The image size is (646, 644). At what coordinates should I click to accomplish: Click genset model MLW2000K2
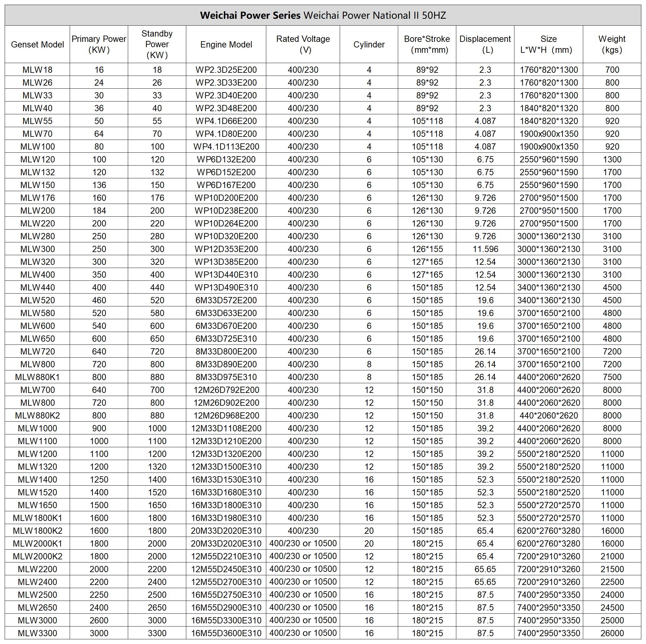tap(38, 556)
